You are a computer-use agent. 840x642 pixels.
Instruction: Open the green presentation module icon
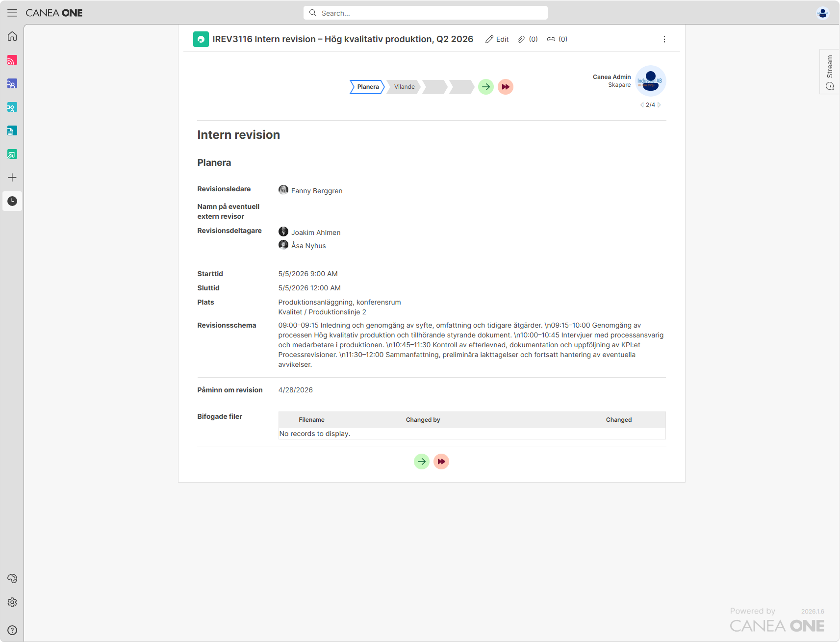[x=12, y=154]
